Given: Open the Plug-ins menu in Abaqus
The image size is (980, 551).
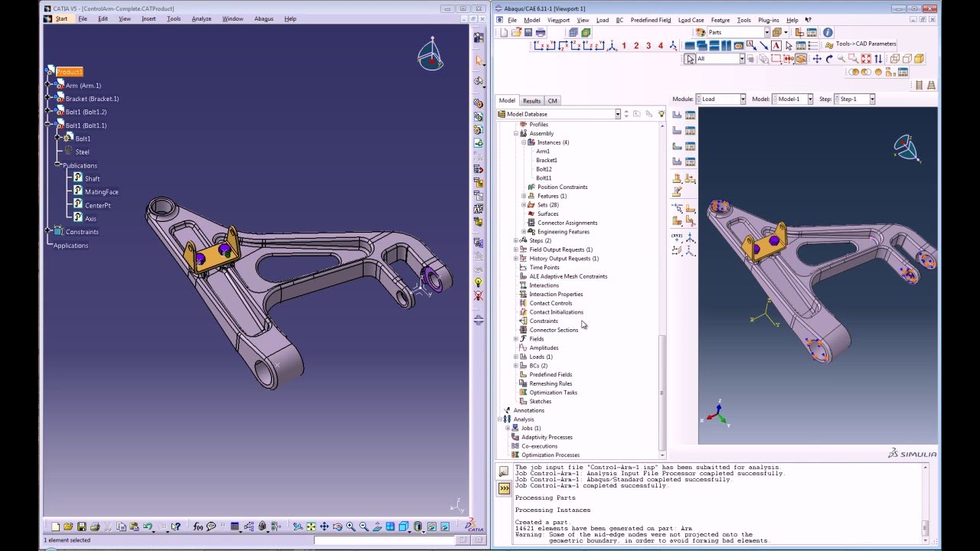Looking at the screenshot, I should point(768,20).
